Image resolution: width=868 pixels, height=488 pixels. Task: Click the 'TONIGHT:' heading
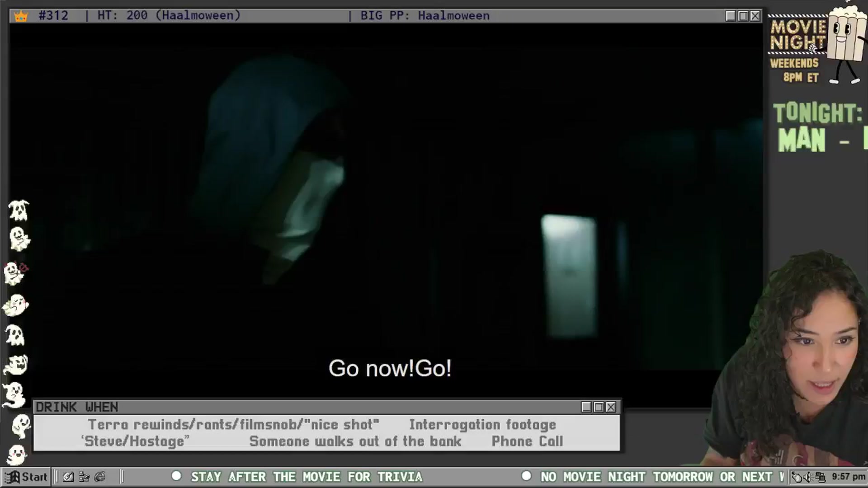pyautogui.click(x=817, y=113)
